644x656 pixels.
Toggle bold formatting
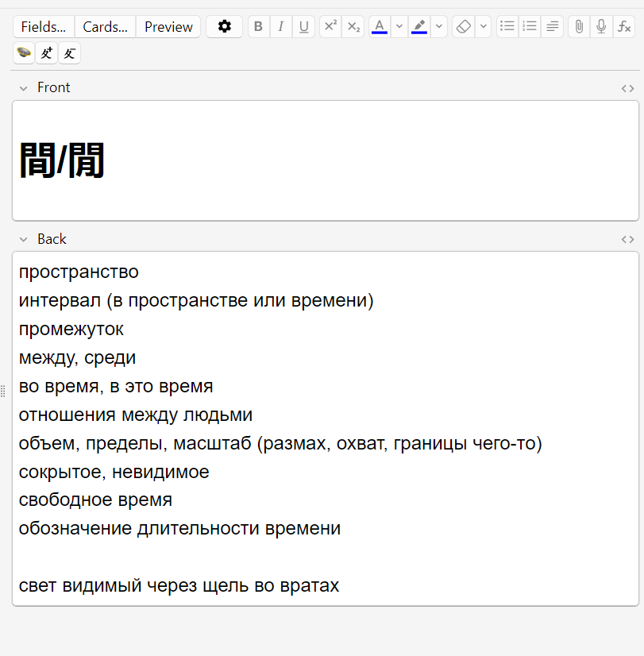coord(258,27)
